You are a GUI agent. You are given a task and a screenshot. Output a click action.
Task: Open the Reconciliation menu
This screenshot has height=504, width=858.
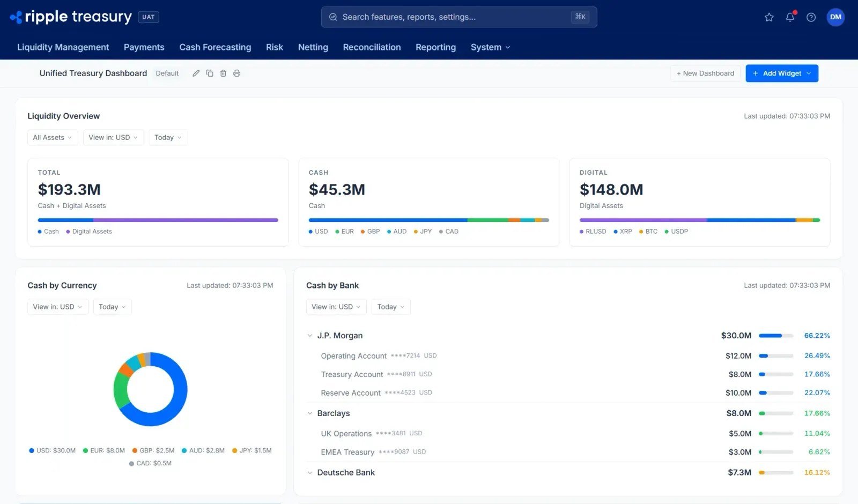coord(372,47)
